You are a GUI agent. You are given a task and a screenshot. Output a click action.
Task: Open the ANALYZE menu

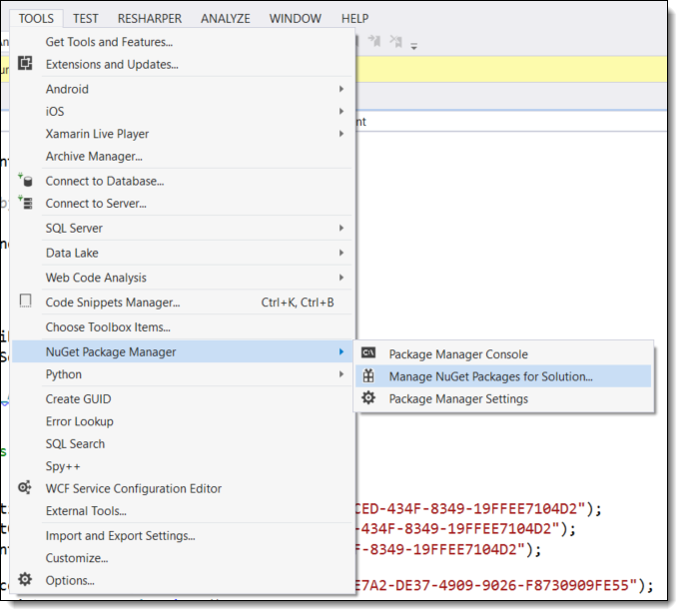coord(226,18)
